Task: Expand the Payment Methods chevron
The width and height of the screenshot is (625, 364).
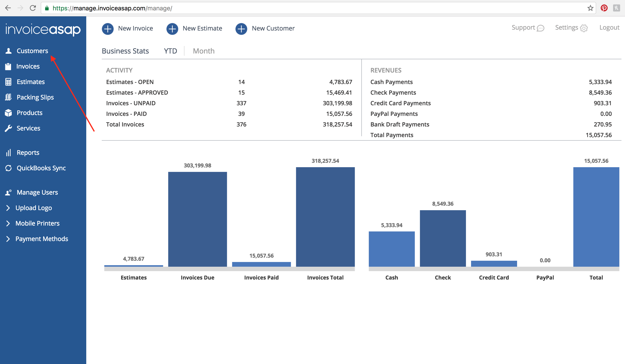Action: [8, 239]
